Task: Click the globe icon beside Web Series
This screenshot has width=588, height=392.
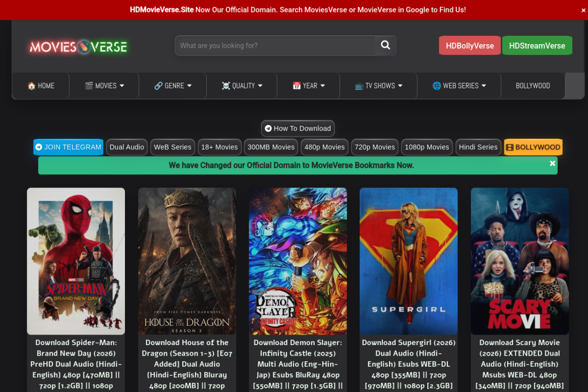Action: point(436,85)
